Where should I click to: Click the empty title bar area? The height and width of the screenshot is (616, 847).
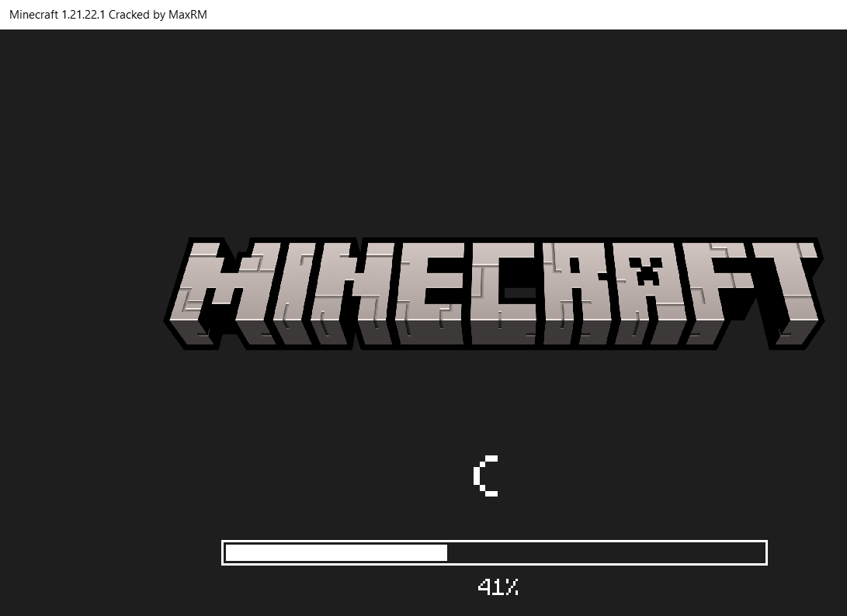[528, 15]
